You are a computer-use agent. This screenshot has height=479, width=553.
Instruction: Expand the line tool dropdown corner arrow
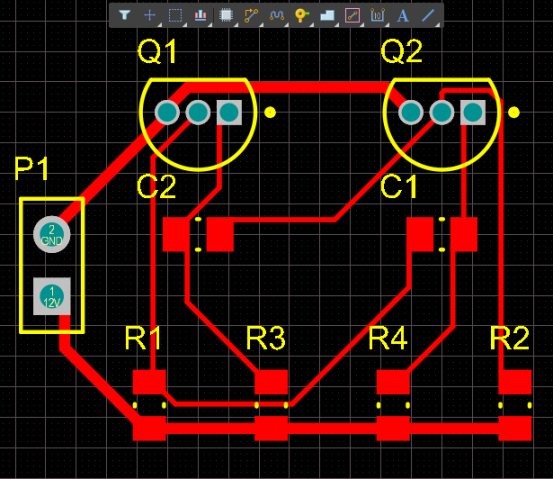coord(438,25)
